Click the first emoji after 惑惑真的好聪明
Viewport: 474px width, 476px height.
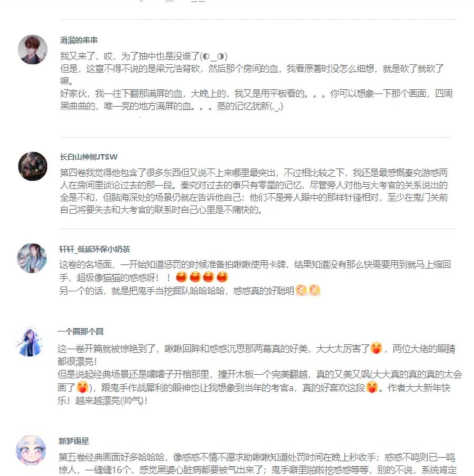pos(302,290)
